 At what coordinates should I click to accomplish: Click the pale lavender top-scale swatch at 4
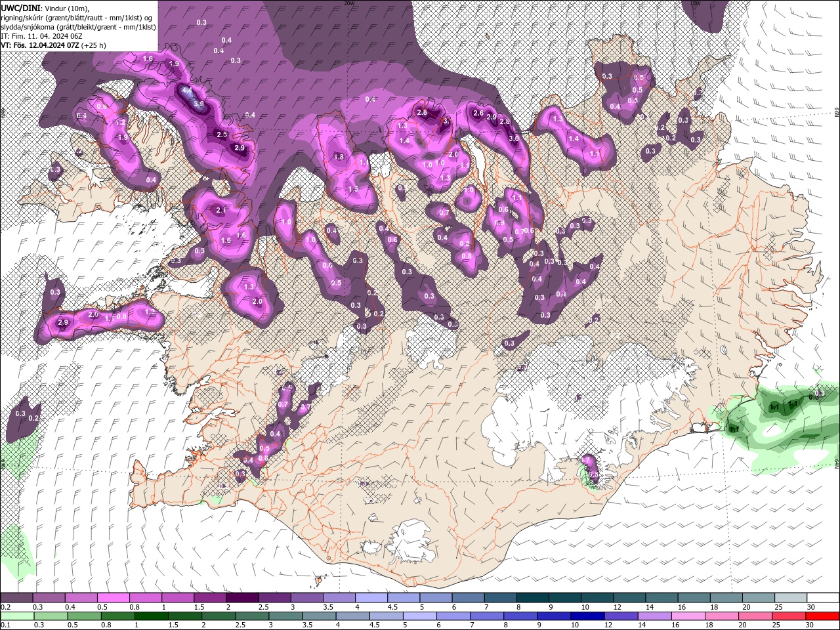372,598
